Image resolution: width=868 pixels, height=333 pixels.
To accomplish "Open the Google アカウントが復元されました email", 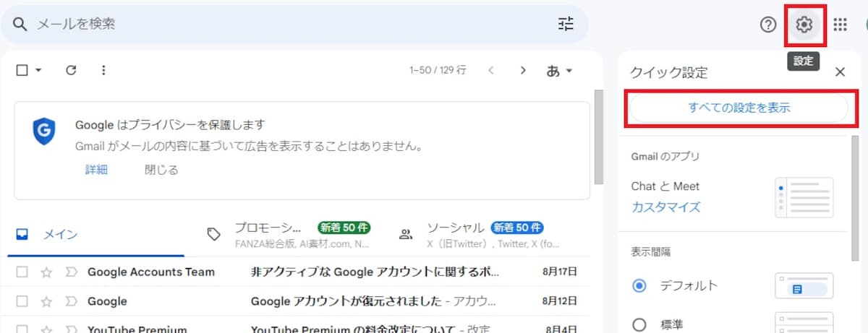I will click(373, 301).
